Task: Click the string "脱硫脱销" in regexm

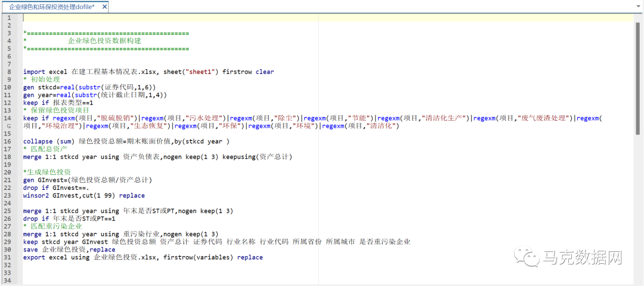Action: pyautogui.click(x=117, y=118)
